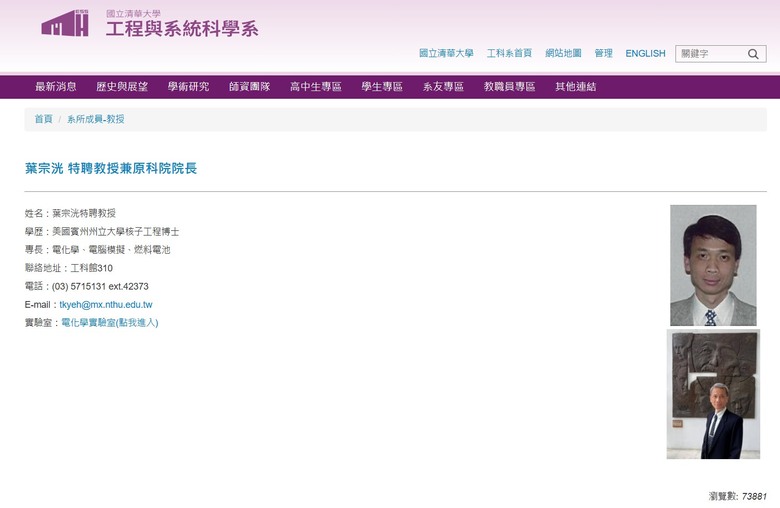
Task: Open the 教職員專區 menu
Action: (509, 87)
